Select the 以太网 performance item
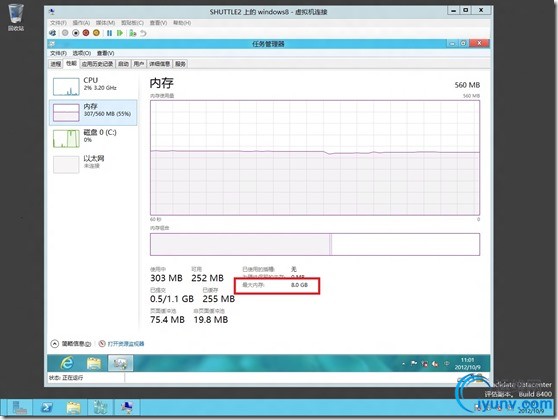This screenshot has height=420, width=558. (93, 164)
